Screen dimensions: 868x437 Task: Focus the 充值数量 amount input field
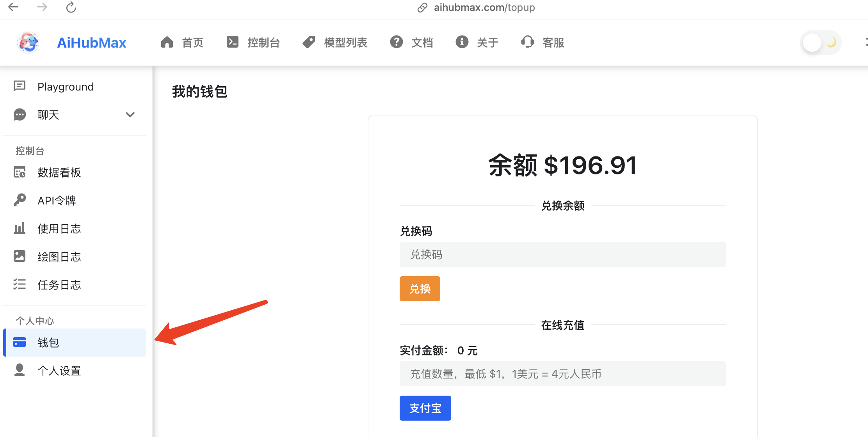coord(562,374)
